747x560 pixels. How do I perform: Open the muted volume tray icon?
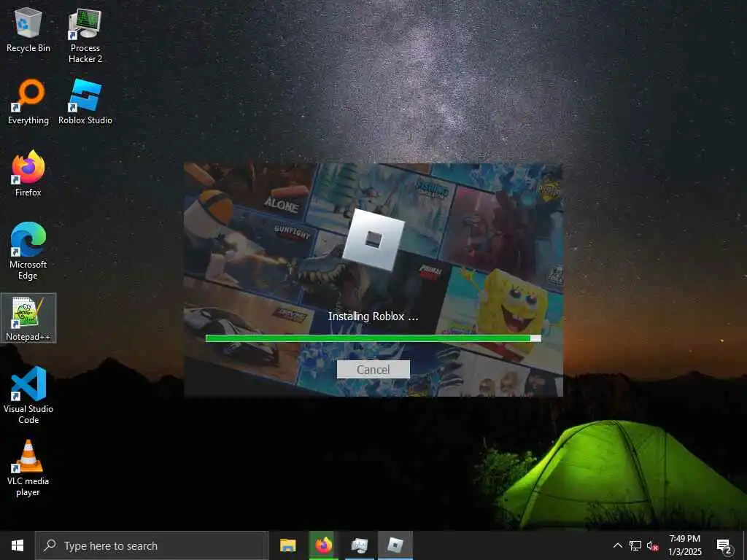pos(652,545)
